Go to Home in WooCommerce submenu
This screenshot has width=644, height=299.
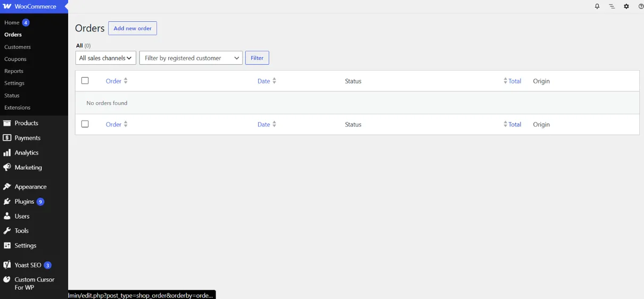point(12,22)
